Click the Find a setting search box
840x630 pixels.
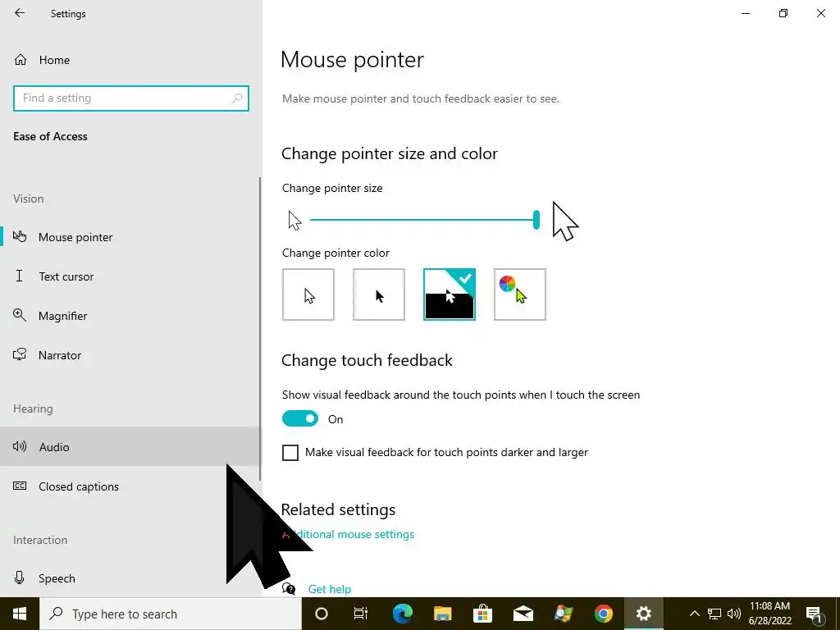pos(130,98)
